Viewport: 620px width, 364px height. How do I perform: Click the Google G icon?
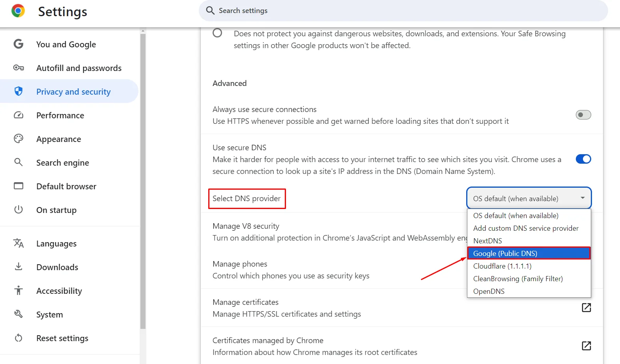[x=19, y=44]
